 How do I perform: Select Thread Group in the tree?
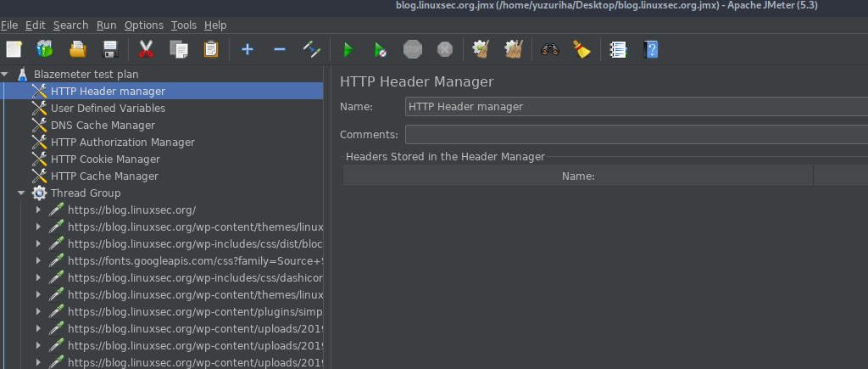pos(86,193)
